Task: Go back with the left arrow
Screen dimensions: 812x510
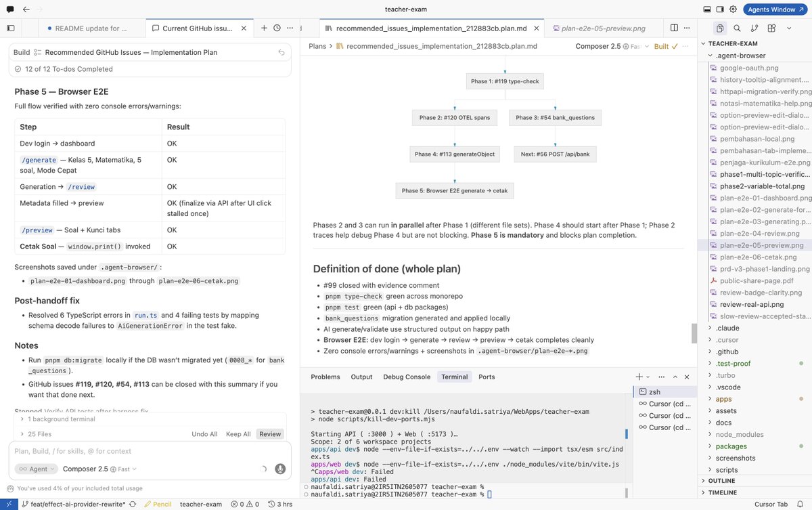Action: tap(26, 9)
